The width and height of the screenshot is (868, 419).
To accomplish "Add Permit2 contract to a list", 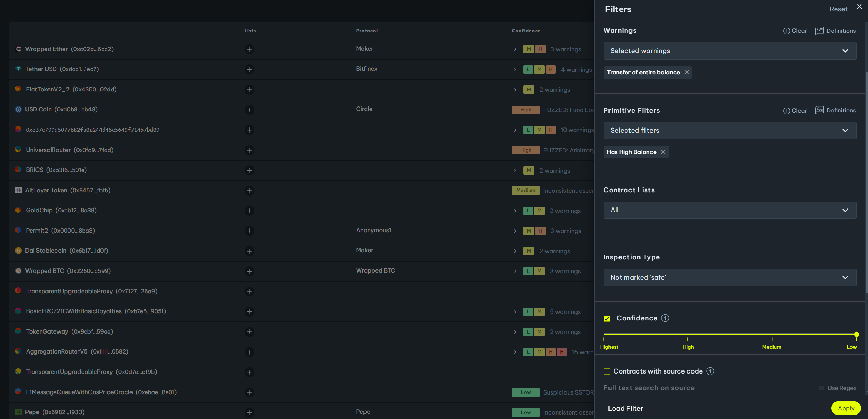I will [x=249, y=231].
